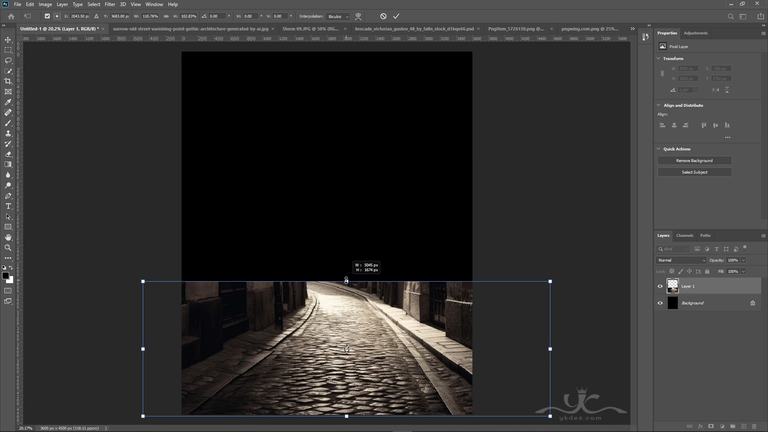Hide the Background layer eye icon
Screen dimensions: 768x432
660,303
